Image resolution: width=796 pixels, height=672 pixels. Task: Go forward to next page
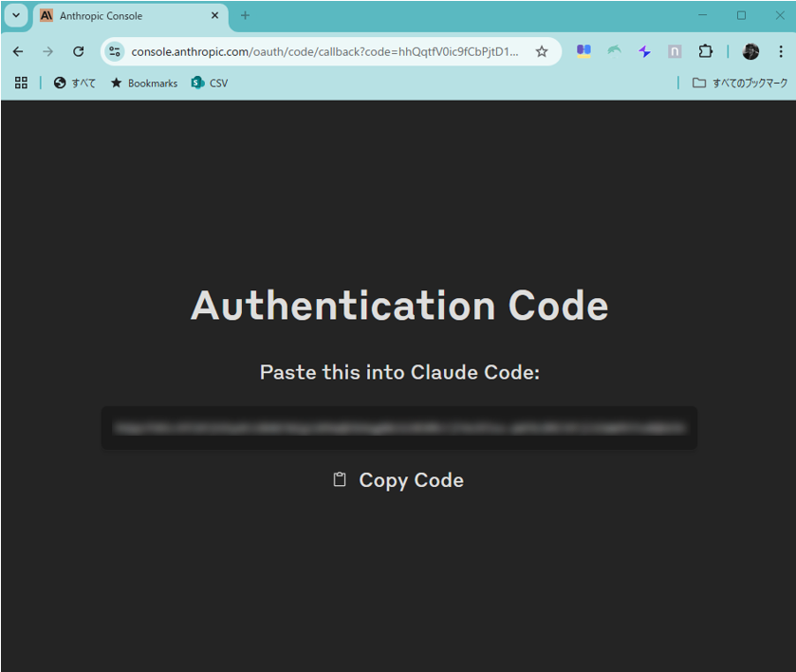pos(47,51)
